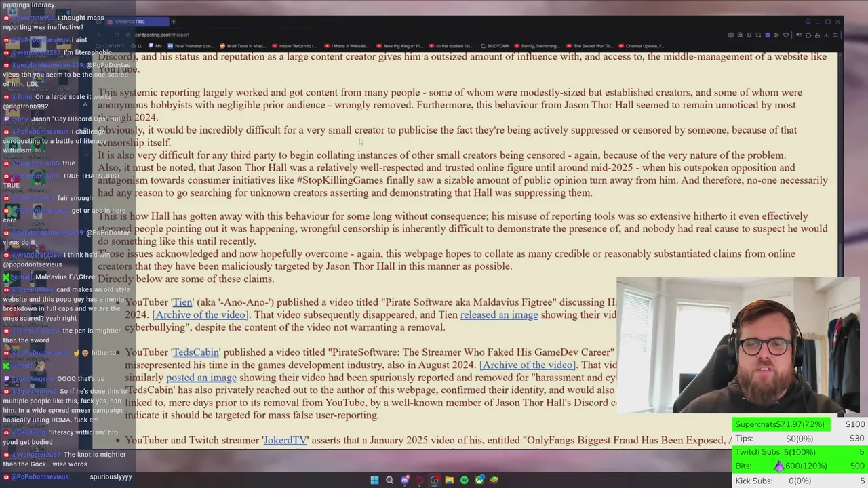Open 'Family, Swimming...' bookmark
Image resolution: width=868 pixels, height=488 pixels.
[538, 46]
